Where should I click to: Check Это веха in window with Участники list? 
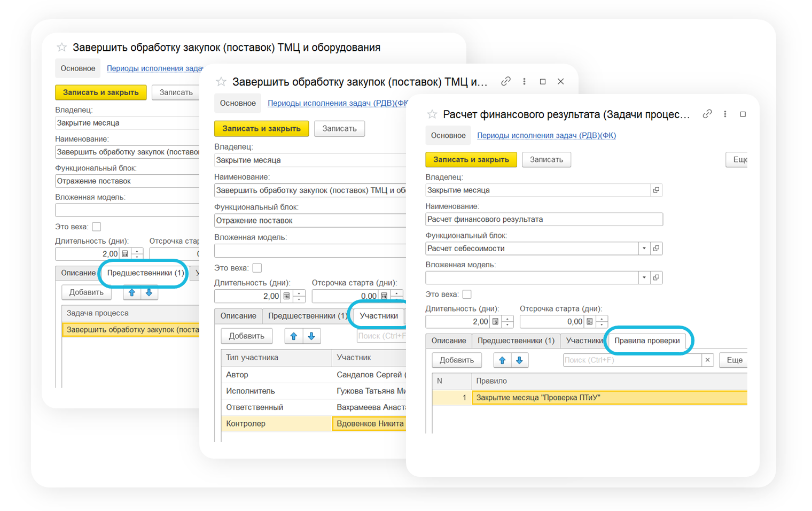point(257,268)
